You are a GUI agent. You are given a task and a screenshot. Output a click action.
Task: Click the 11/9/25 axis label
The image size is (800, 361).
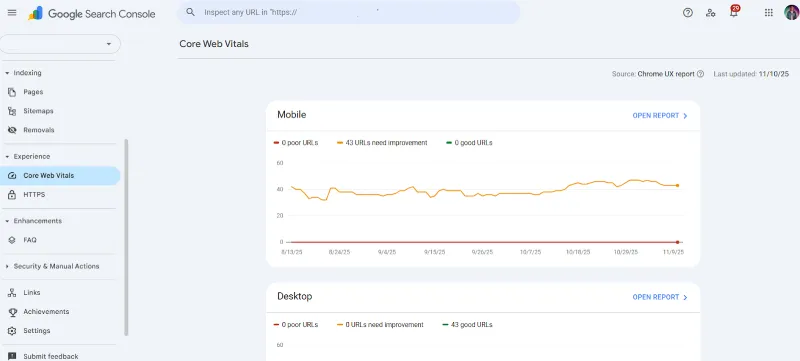coord(673,252)
